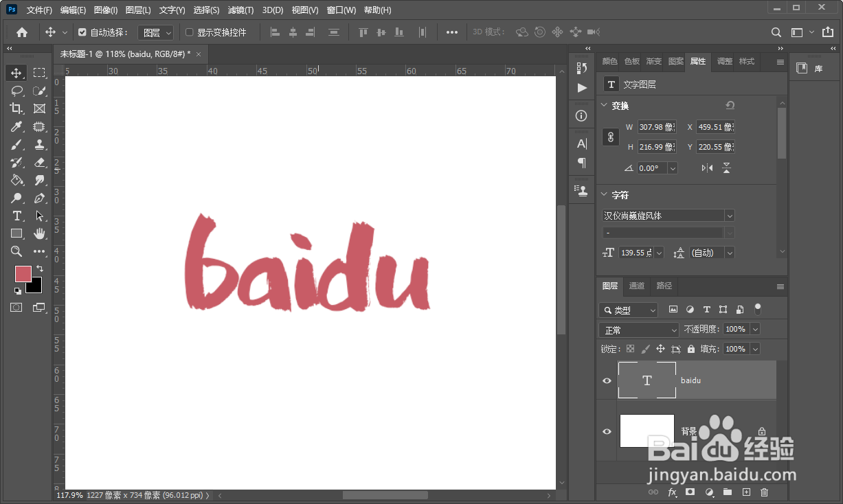
Task: Open the Paragraph panel icon
Action: pyautogui.click(x=582, y=163)
